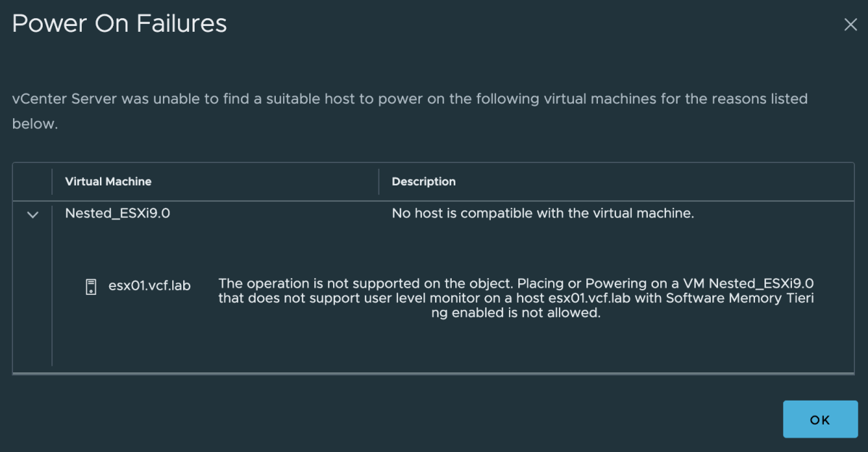Select the Nested_ESXi9.0 virtual machine name
This screenshot has width=868, height=452.
117,213
